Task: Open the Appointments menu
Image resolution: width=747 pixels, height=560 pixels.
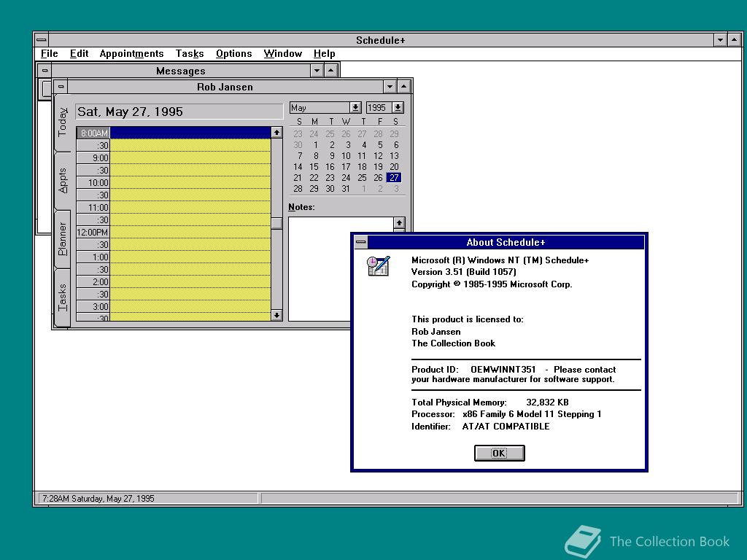Action: 131,53
